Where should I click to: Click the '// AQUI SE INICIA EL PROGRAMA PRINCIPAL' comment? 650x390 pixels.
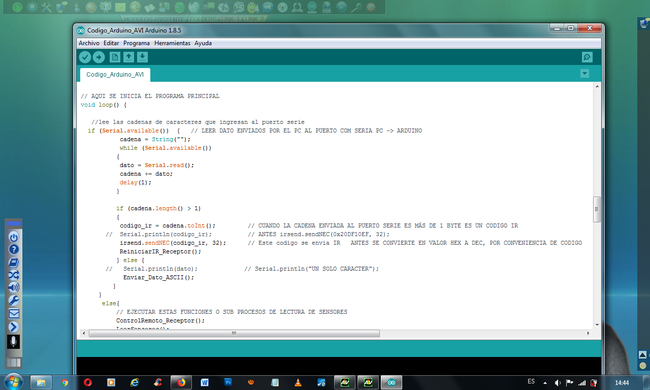150,96
